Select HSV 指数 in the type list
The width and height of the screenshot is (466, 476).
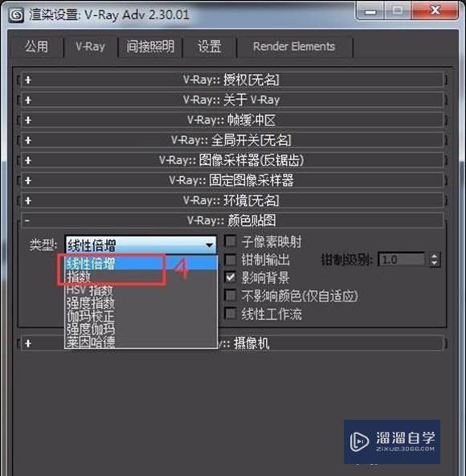tap(141, 290)
